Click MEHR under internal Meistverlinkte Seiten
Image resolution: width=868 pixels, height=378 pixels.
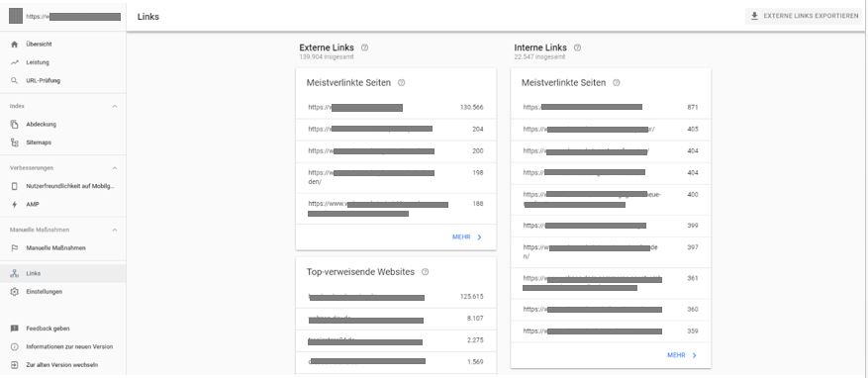(682, 355)
